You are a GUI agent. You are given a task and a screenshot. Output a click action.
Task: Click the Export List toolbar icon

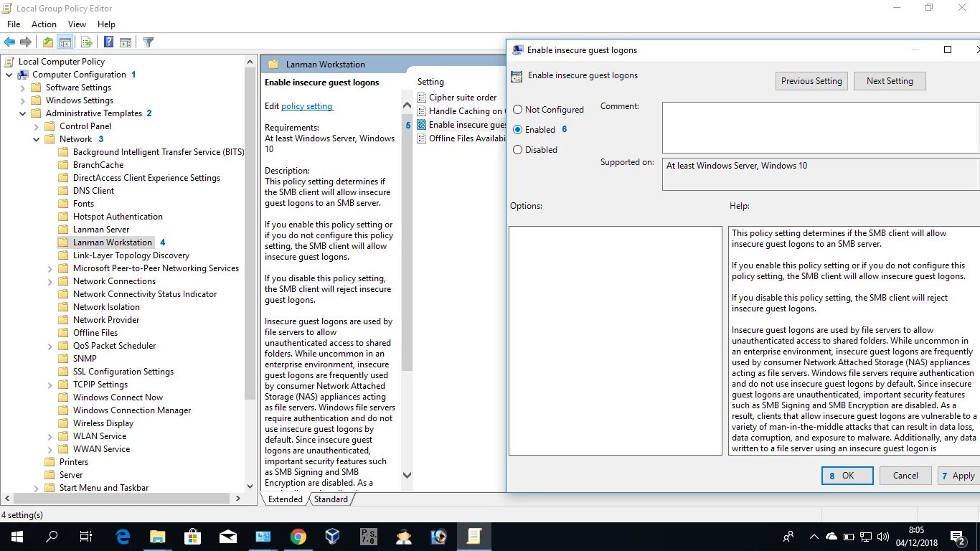coord(86,42)
